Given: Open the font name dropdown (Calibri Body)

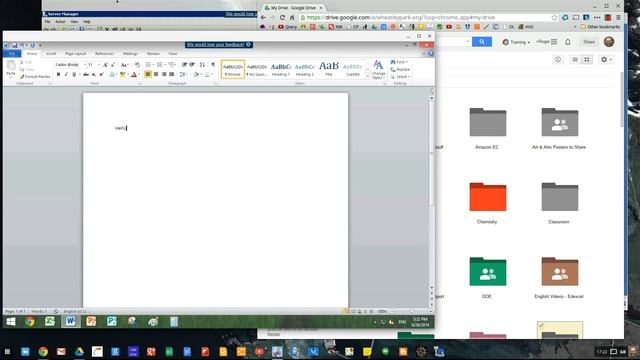Looking at the screenshot, I should 84,64.
